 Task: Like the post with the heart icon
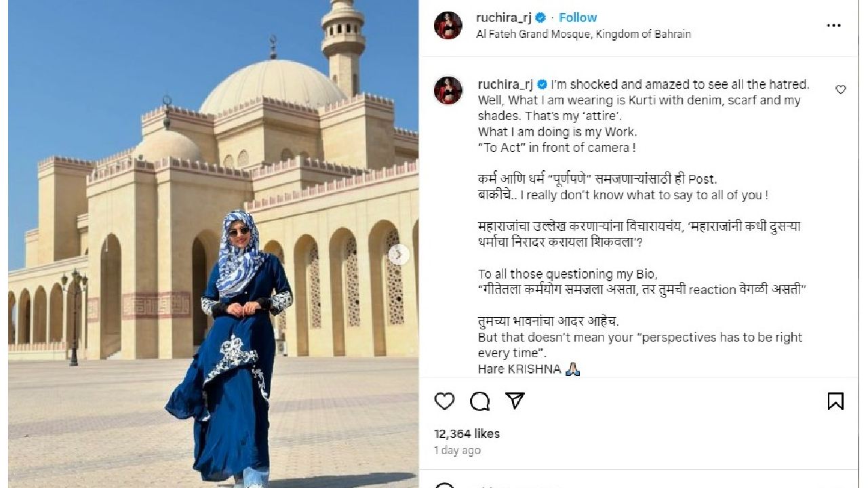click(x=444, y=401)
